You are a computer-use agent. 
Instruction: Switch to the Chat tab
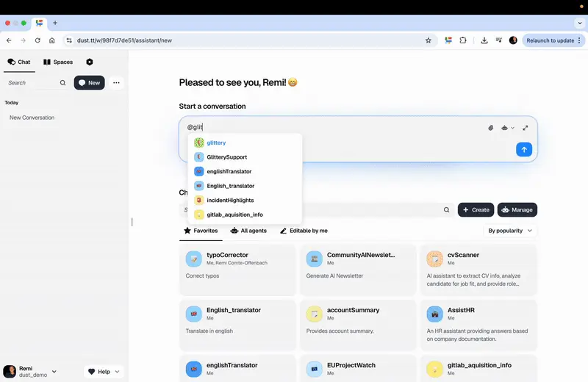point(19,62)
